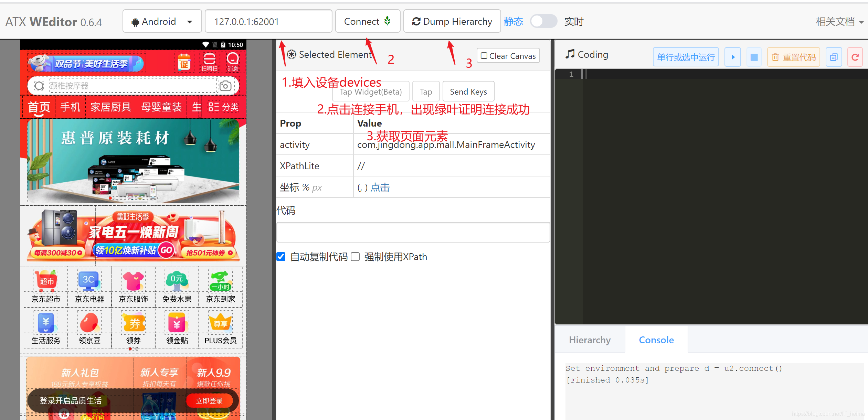868x420 pixels.
Task: Click Dump Hierarchy button
Action: (452, 21)
